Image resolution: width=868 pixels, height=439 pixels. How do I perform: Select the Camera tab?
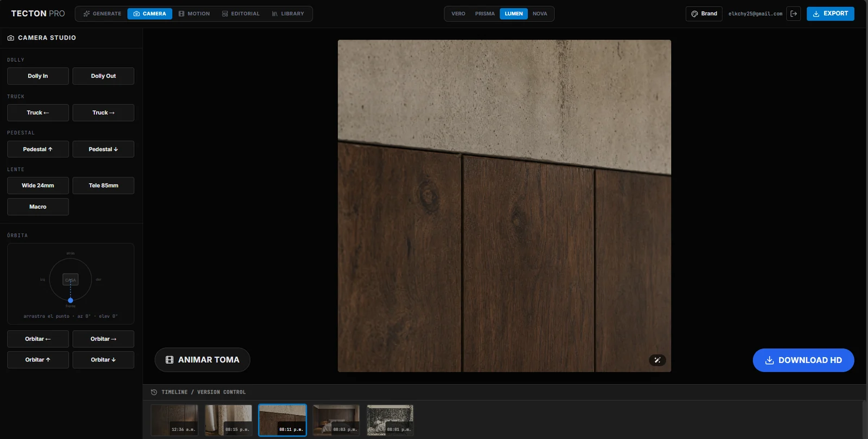click(x=150, y=14)
